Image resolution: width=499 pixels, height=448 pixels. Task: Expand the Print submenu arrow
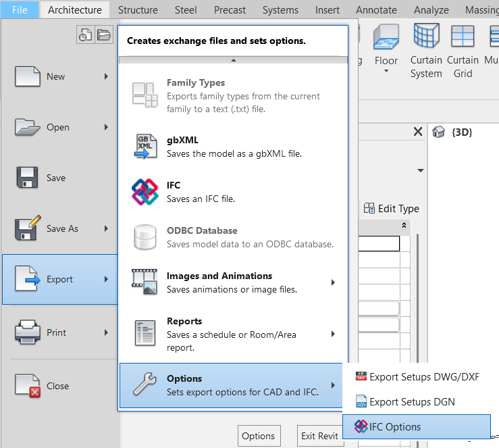coord(106,332)
